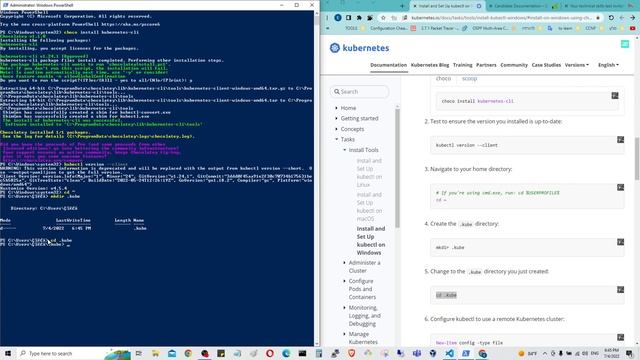Open the browser extensions puzzle icon
Image resolution: width=640 pixels, height=360 pixels.
click(359, 18)
